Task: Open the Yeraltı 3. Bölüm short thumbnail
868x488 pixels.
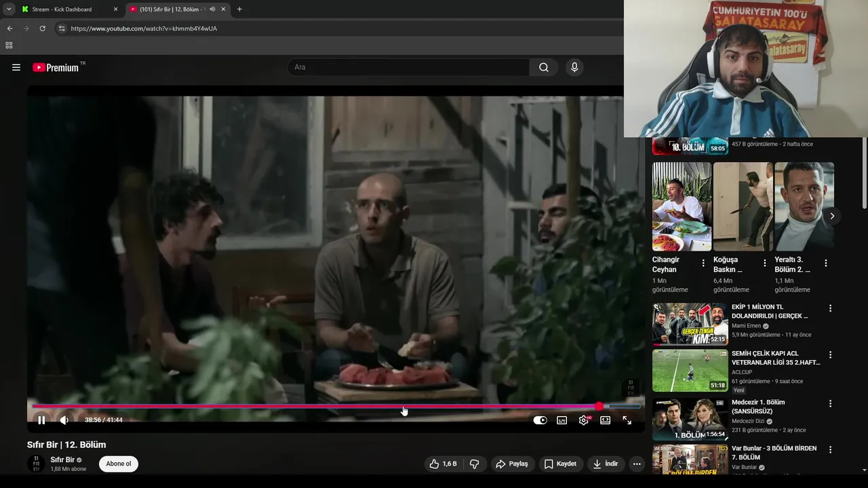Action: (x=804, y=207)
